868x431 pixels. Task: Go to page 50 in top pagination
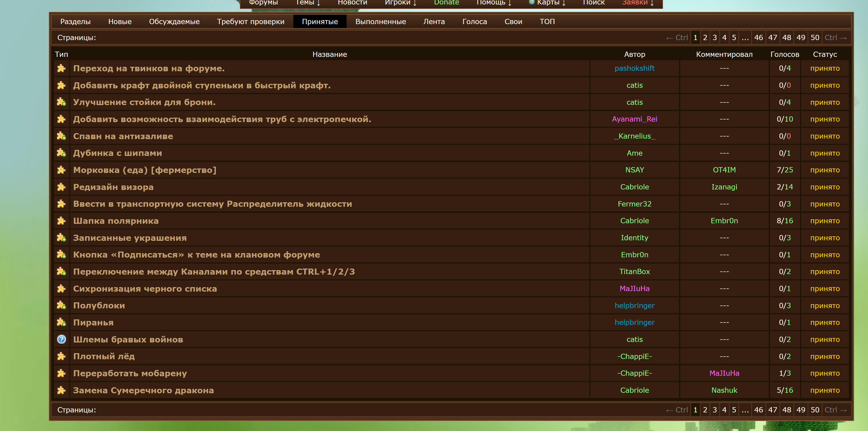coord(815,38)
